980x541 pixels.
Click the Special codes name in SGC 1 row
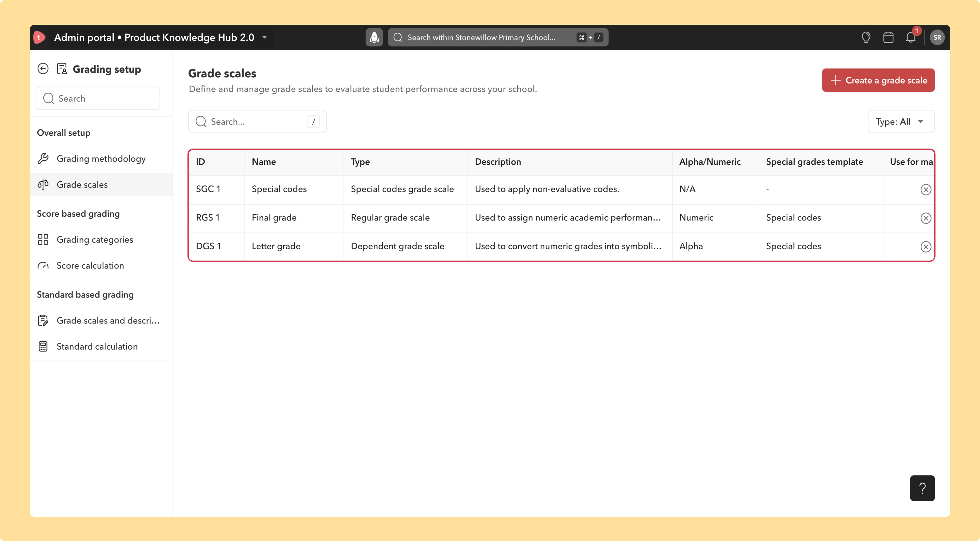tap(279, 189)
